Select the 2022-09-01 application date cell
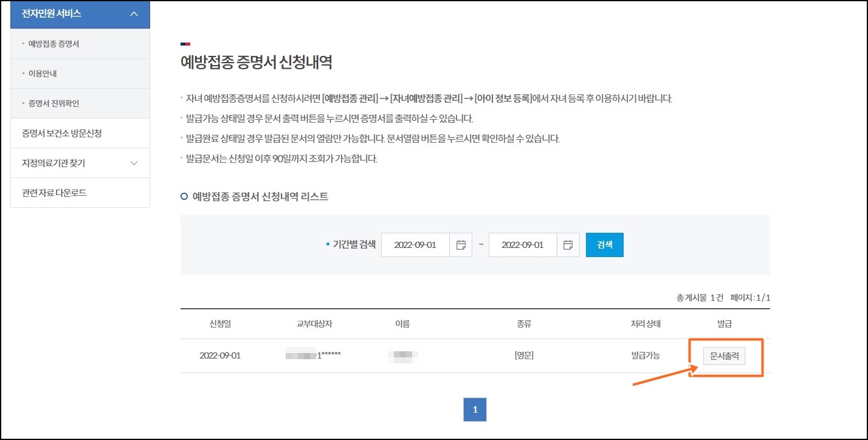 tap(220, 356)
